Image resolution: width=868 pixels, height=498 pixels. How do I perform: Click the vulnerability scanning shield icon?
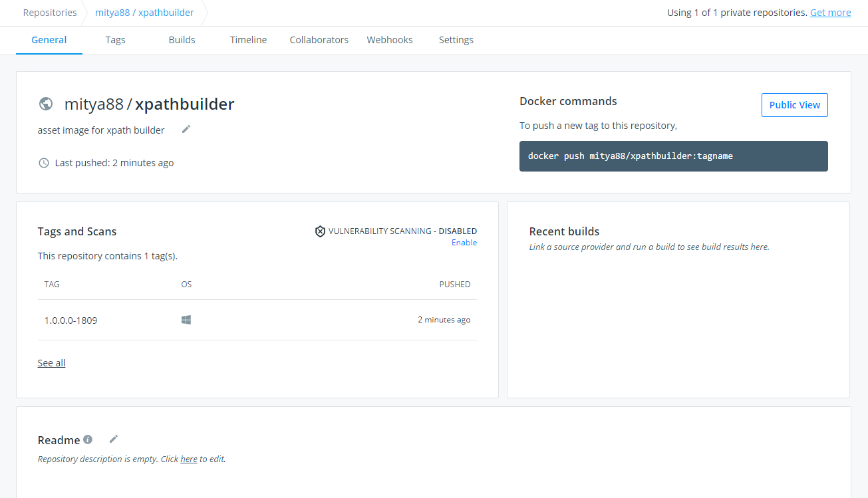click(319, 231)
